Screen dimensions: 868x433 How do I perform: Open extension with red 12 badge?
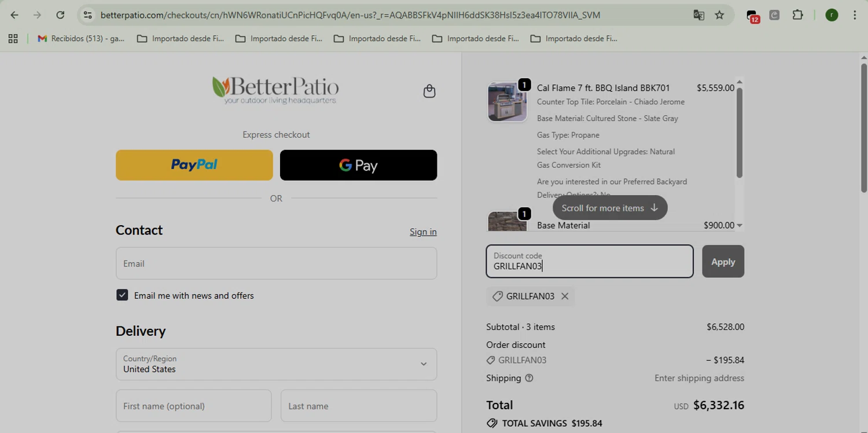(x=752, y=16)
